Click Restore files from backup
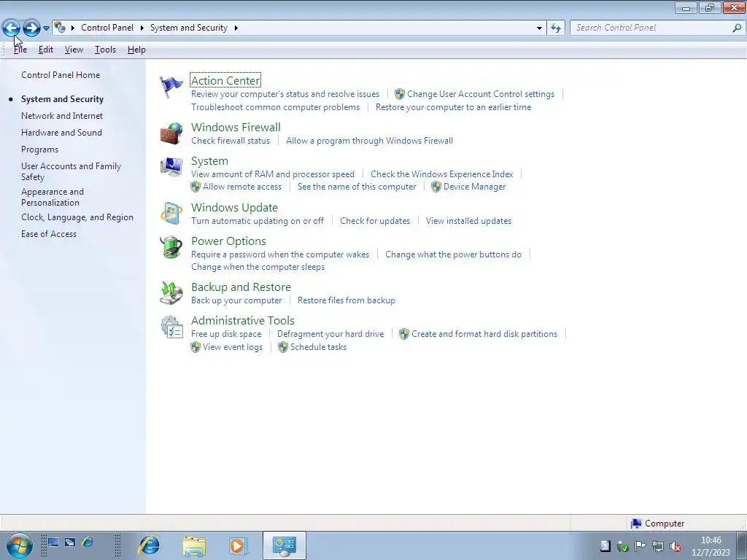This screenshot has height=560, width=747. [347, 300]
